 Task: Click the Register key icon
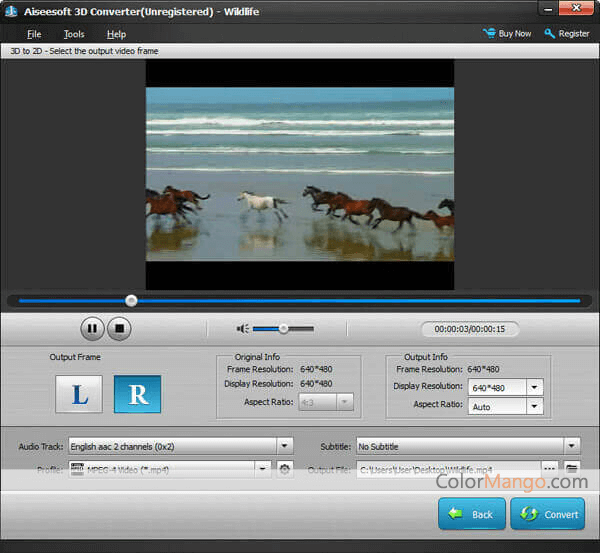pyautogui.click(x=549, y=33)
